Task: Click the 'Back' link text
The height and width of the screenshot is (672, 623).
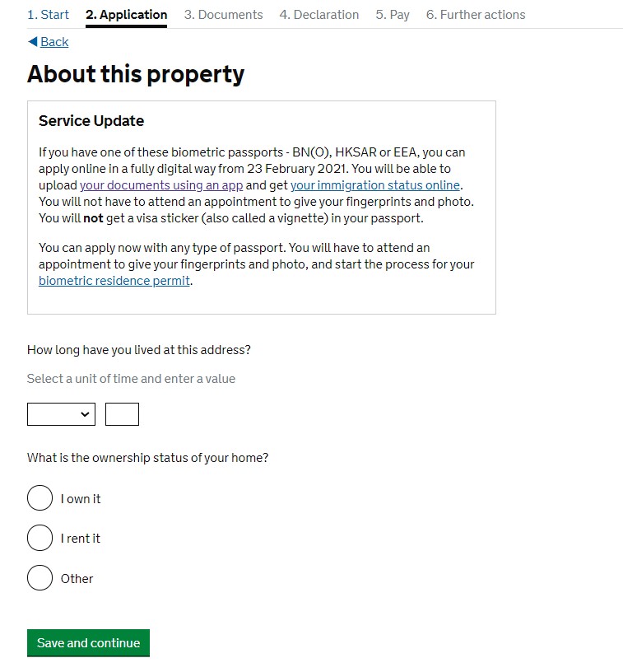Action: coord(54,42)
